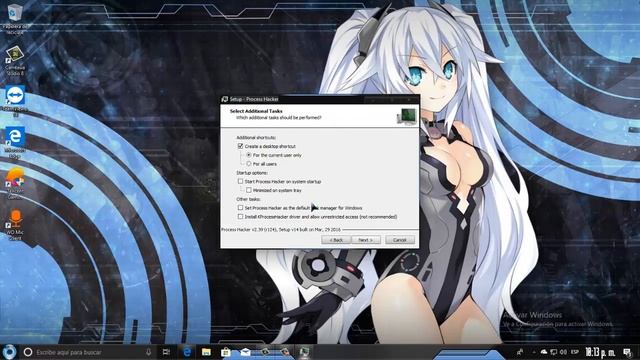This screenshot has width=640, height=360.
Task: Show hidden system tray icons
Action: pyautogui.click(x=533, y=352)
